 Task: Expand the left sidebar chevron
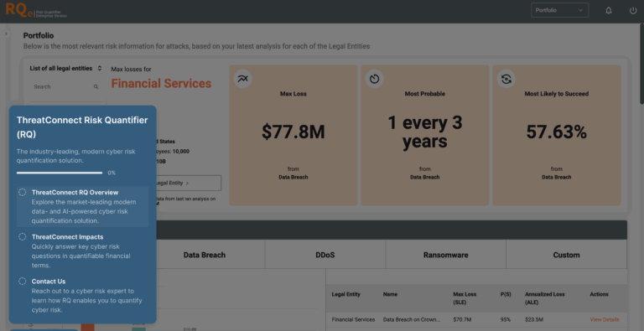[x=6, y=34]
